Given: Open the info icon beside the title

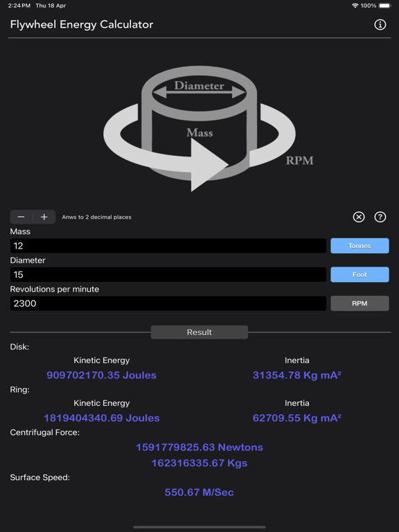Looking at the screenshot, I should pyautogui.click(x=380, y=24).
